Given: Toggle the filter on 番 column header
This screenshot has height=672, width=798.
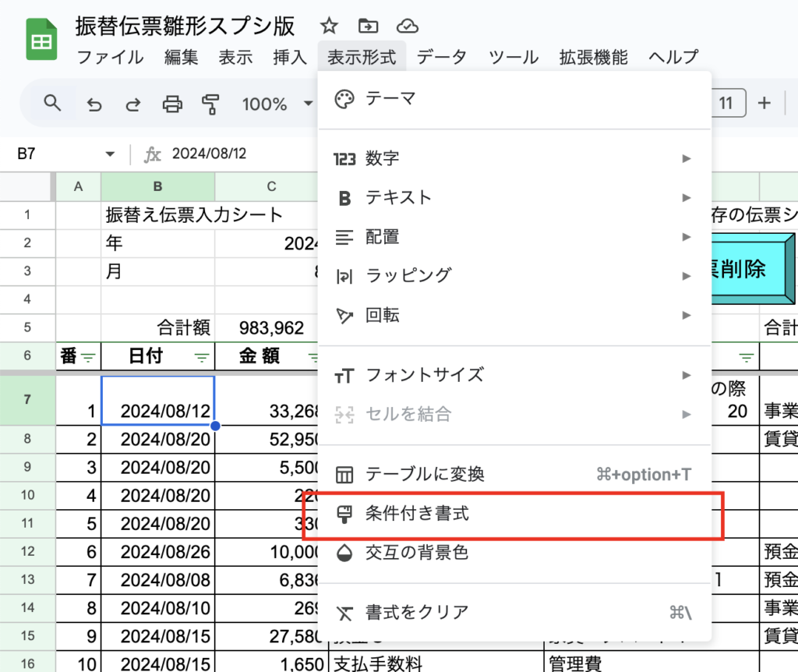Looking at the screenshot, I should click(88, 357).
